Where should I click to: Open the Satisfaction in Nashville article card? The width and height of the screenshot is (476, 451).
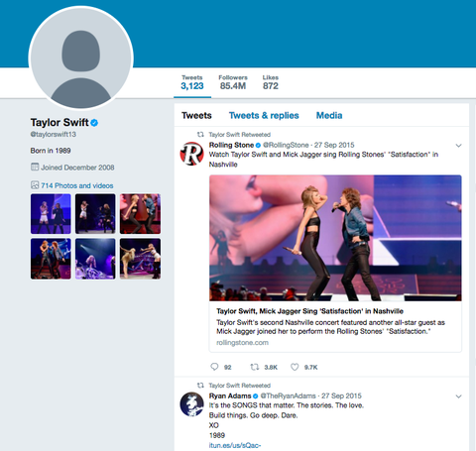335,264
